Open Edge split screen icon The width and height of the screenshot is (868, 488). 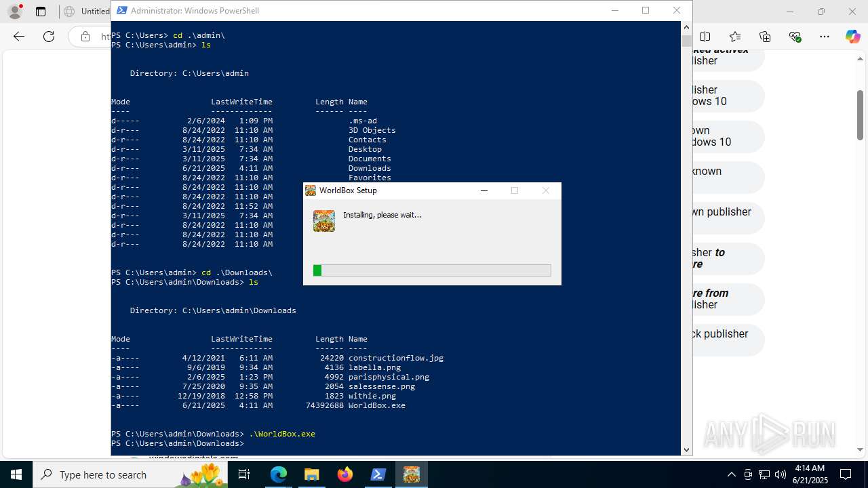point(705,37)
